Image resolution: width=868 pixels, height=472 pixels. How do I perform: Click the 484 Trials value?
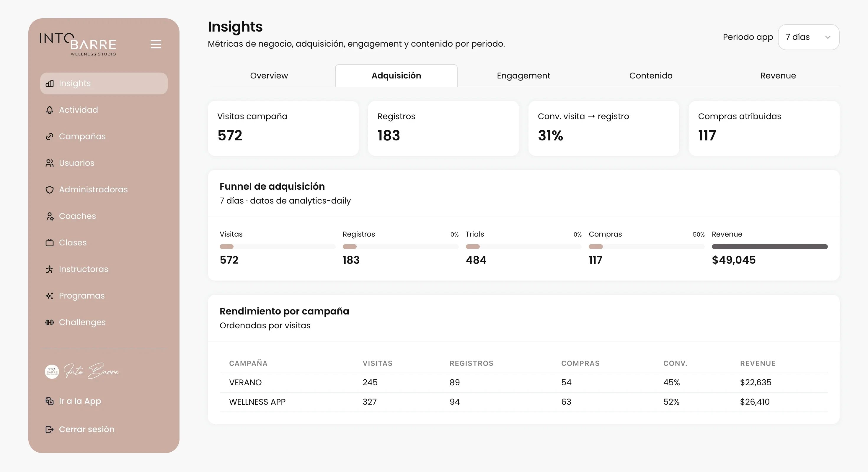click(476, 260)
